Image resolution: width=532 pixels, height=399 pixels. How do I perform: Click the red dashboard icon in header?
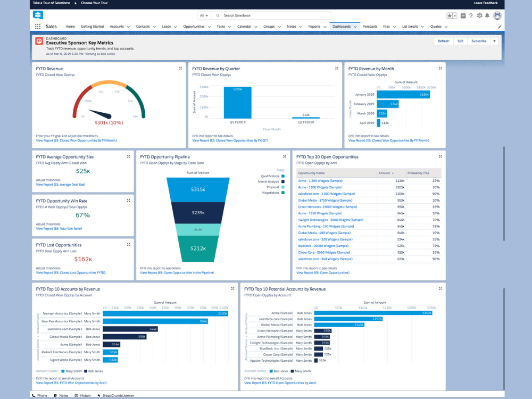[x=39, y=41]
